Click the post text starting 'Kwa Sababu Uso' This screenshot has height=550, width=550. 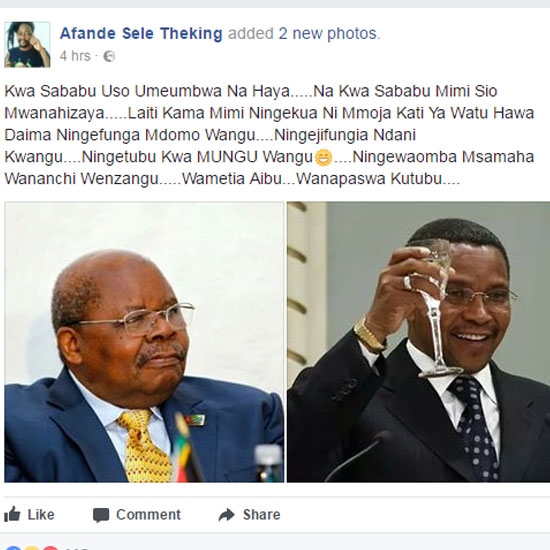(269, 135)
